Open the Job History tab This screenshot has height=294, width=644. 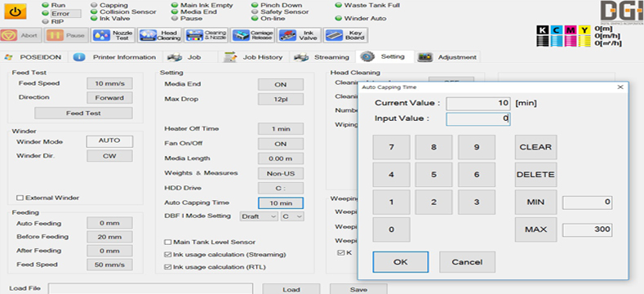(253, 57)
